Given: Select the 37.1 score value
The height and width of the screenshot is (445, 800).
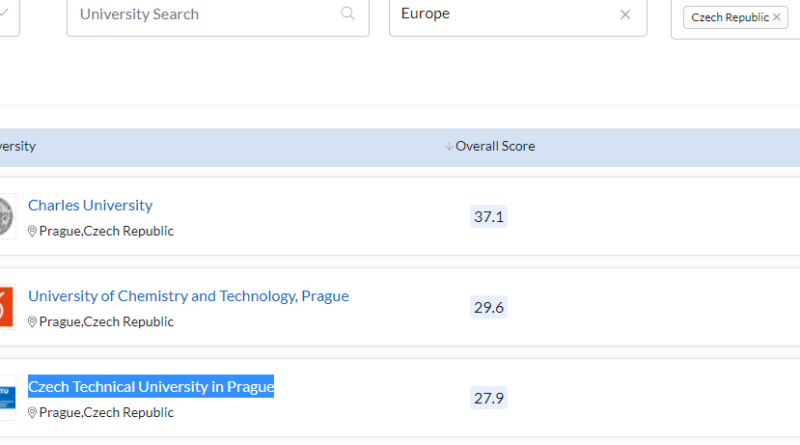Looking at the screenshot, I should point(489,216).
